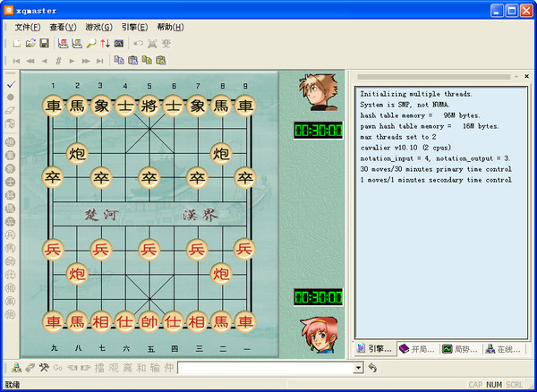Select the black 將 general piece
The image size is (537, 392).
click(149, 106)
